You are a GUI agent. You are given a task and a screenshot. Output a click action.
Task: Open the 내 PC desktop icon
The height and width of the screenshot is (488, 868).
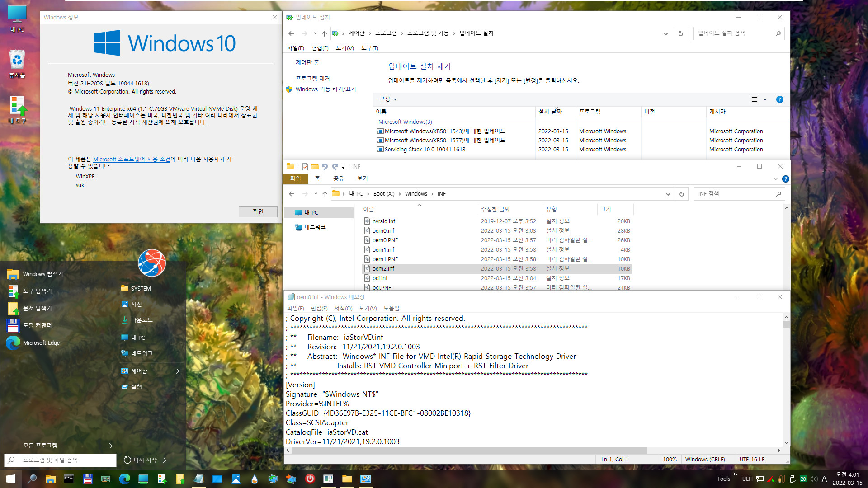click(17, 19)
